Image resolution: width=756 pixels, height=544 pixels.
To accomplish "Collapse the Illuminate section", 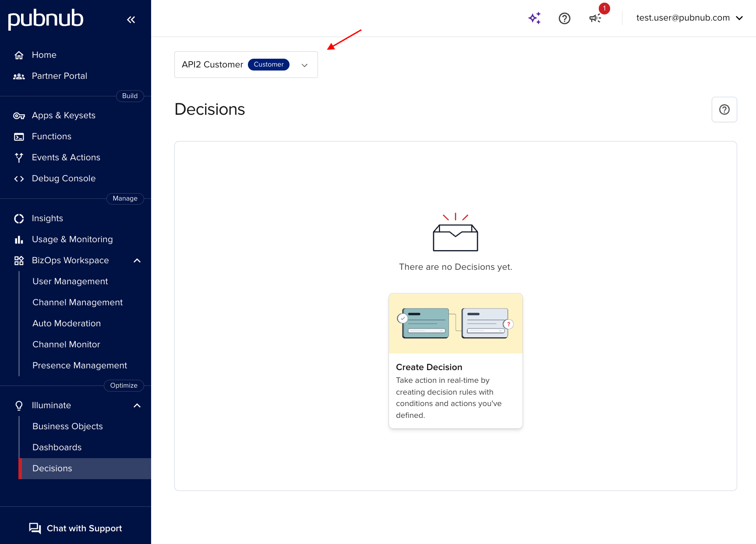I will point(137,405).
